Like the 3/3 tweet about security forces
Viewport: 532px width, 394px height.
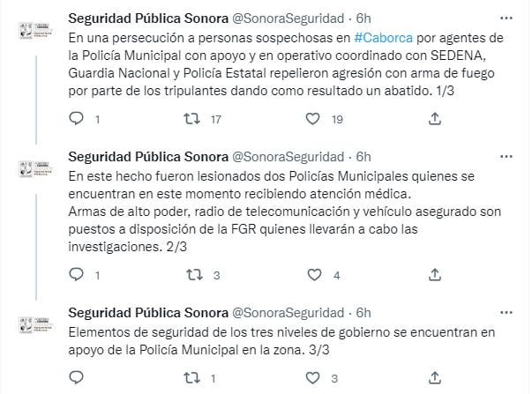point(311,380)
